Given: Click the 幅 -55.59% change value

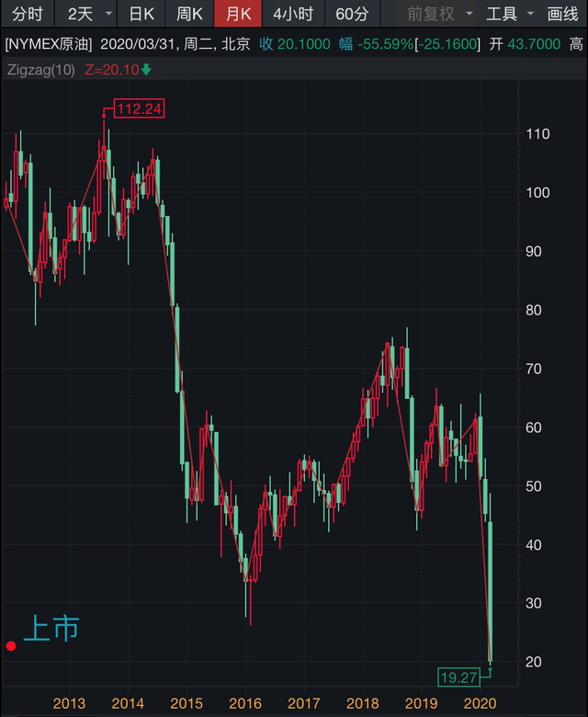Looking at the screenshot, I should tap(376, 44).
